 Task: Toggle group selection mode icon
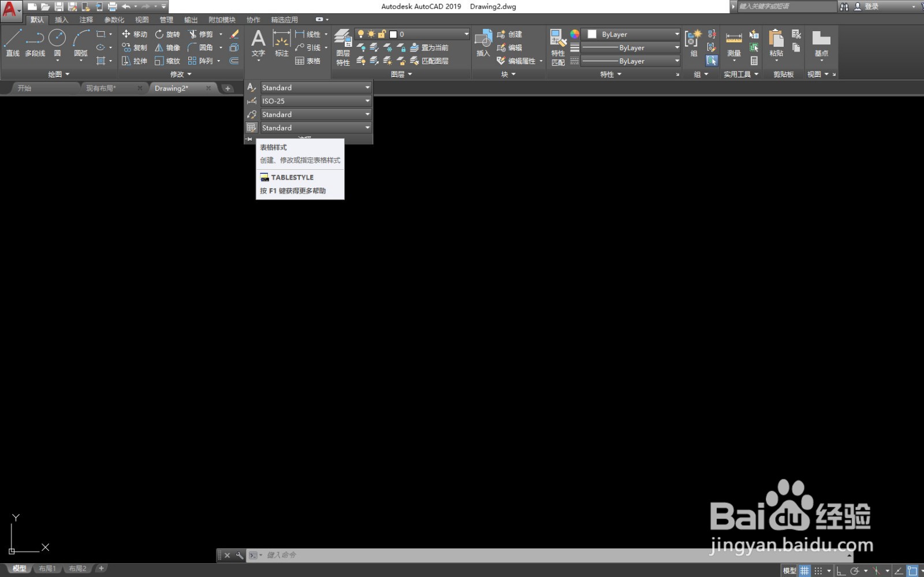pyautogui.click(x=711, y=61)
